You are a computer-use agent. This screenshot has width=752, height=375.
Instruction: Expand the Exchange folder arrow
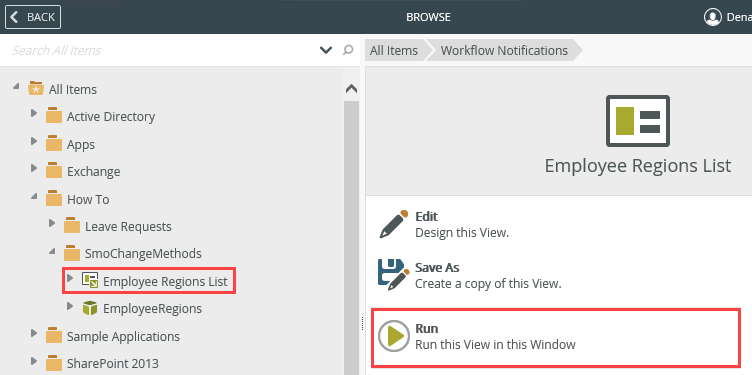point(34,168)
